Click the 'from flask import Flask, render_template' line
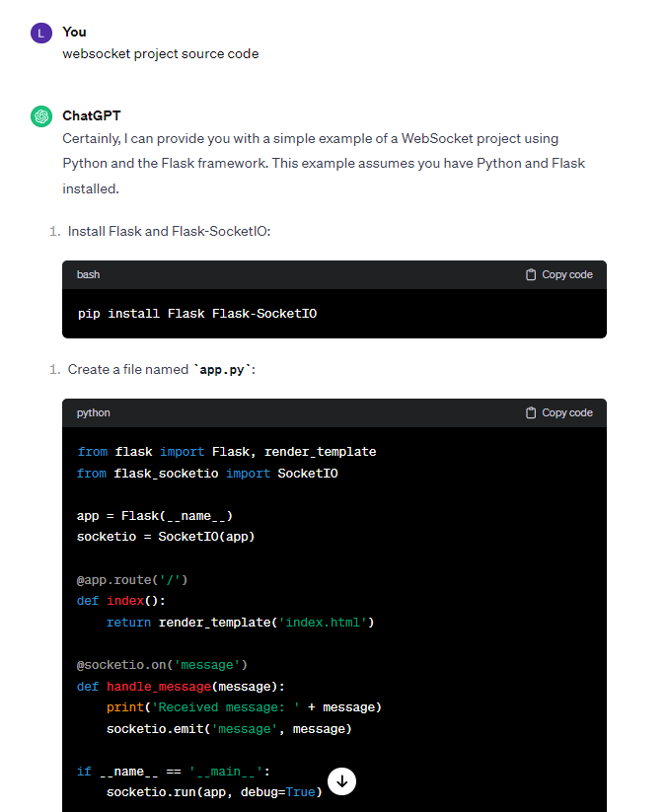This screenshot has height=812, width=668. click(x=227, y=452)
